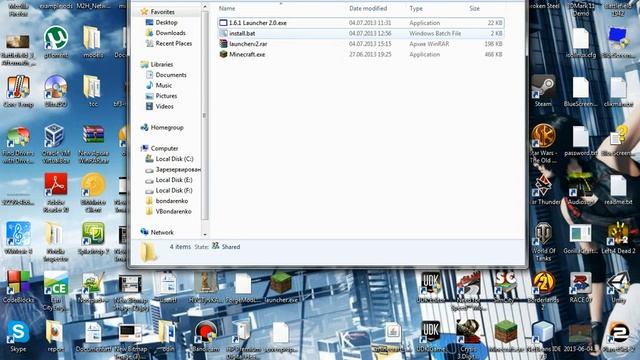The image size is (640, 360).
Task: Select password.txt file on the desktop
Action: pos(580,139)
